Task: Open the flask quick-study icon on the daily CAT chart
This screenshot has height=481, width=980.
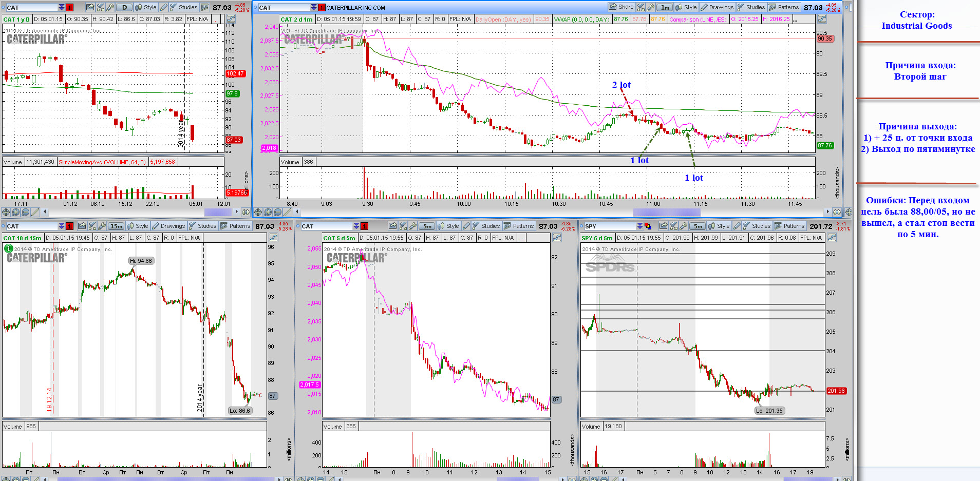Action: click(100, 7)
